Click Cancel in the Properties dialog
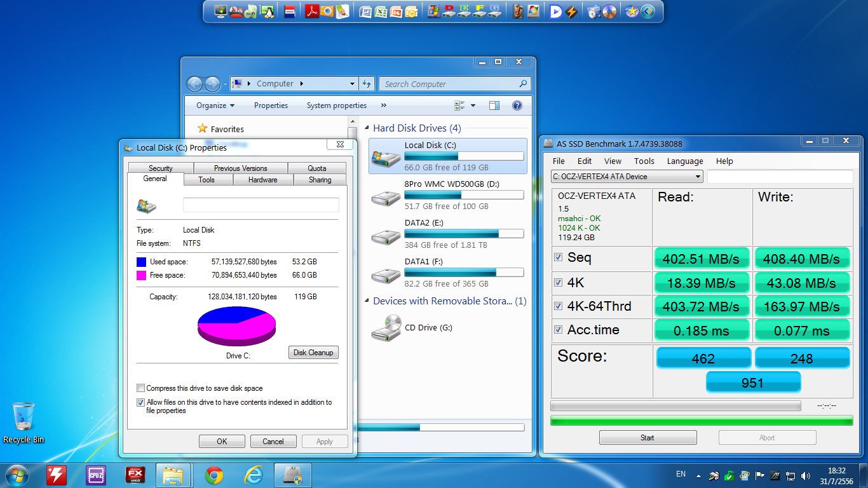Screen dimensions: 868x488 coord(273,442)
